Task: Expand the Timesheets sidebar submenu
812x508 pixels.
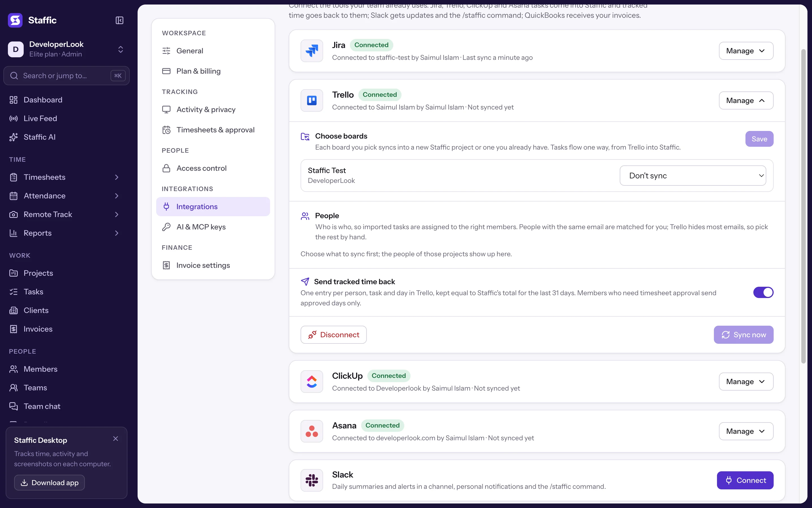Action: coord(116,177)
